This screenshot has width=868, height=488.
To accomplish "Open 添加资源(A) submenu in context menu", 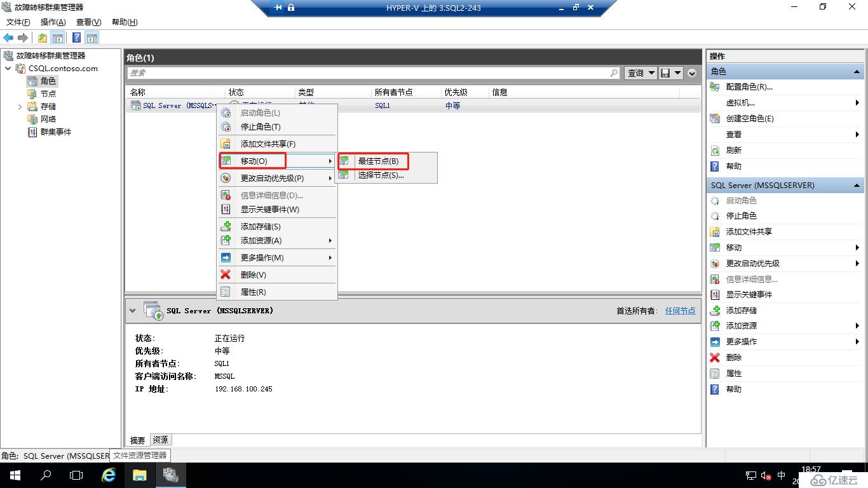I will point(276,240).
